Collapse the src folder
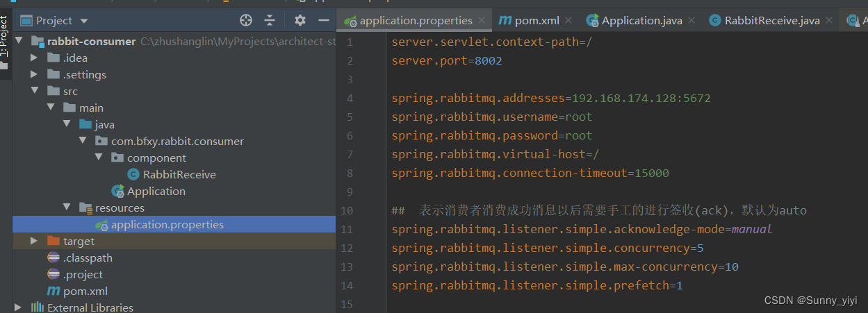Image resolution: width=868 pixels, height=313 pixels. coord(35,91)
